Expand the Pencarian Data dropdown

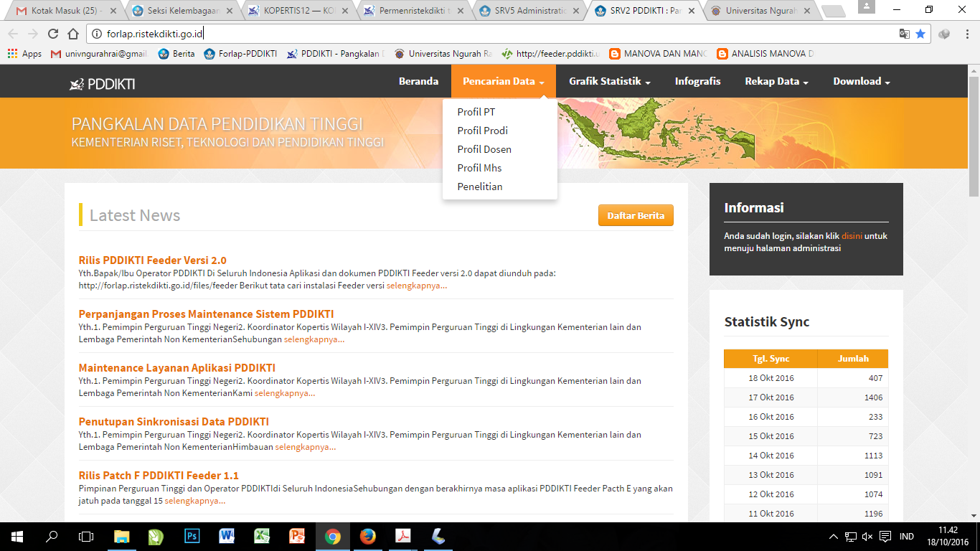tap(504, 81)
